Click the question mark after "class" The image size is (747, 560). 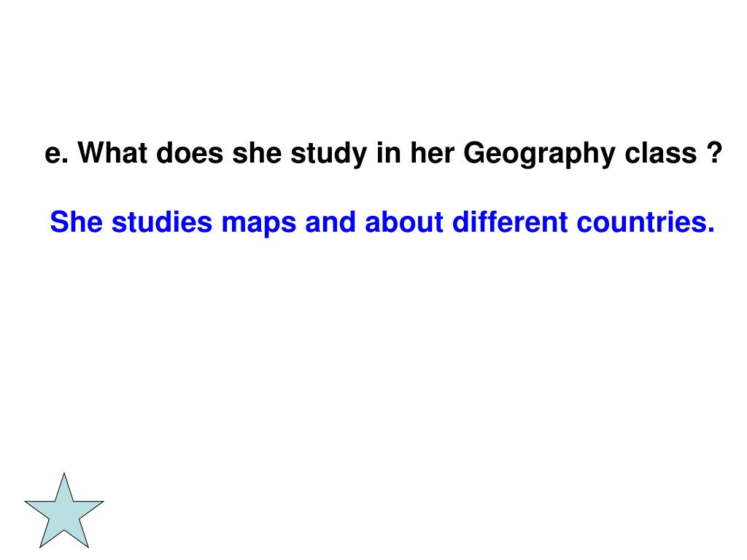tap(714, 152)
